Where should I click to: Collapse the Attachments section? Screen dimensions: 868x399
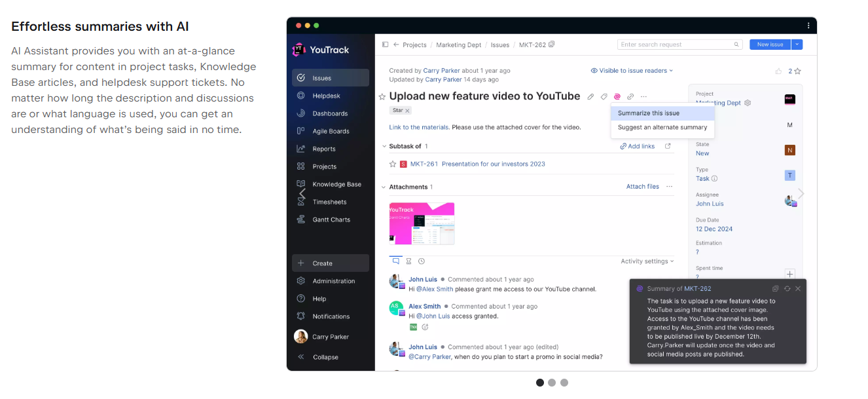[384, 187]
